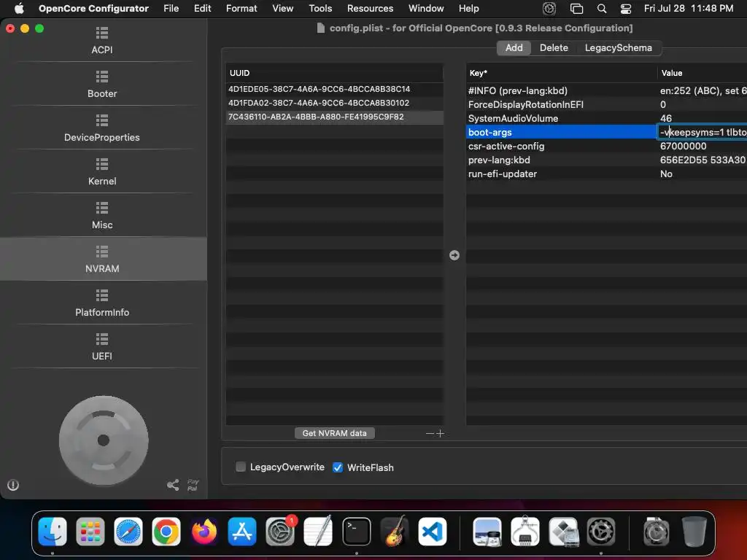Open Finder from the Dock
This screenshot has width=747, height=560.
[53, 532]
